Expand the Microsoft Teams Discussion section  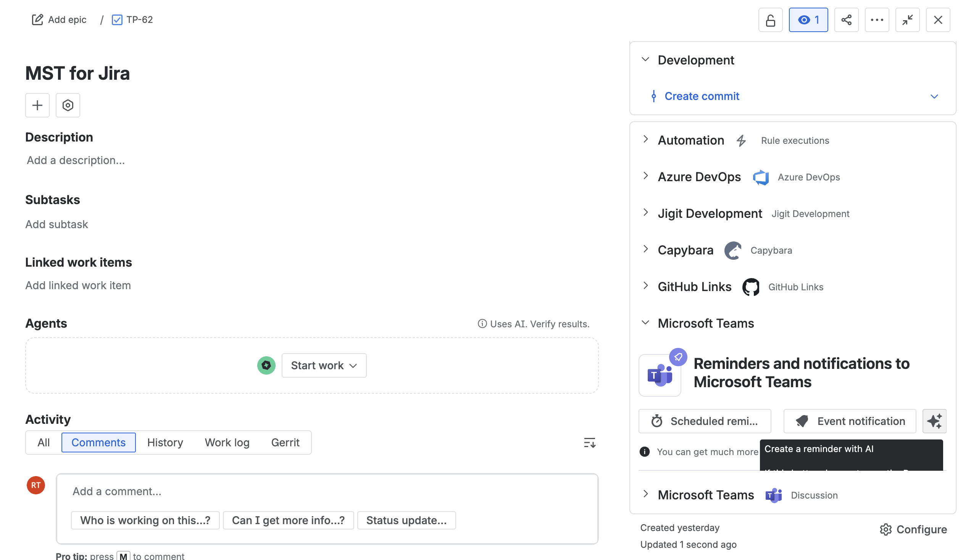[x=645, y=494]
